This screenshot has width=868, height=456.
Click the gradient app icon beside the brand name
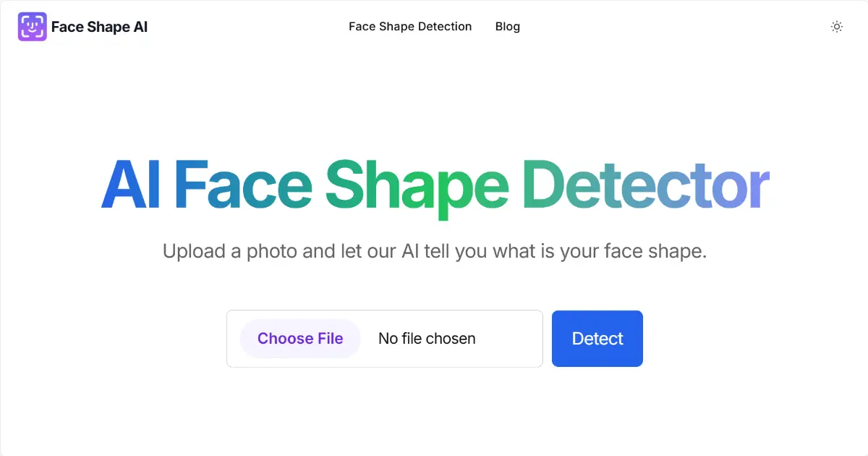coord(32,26)
